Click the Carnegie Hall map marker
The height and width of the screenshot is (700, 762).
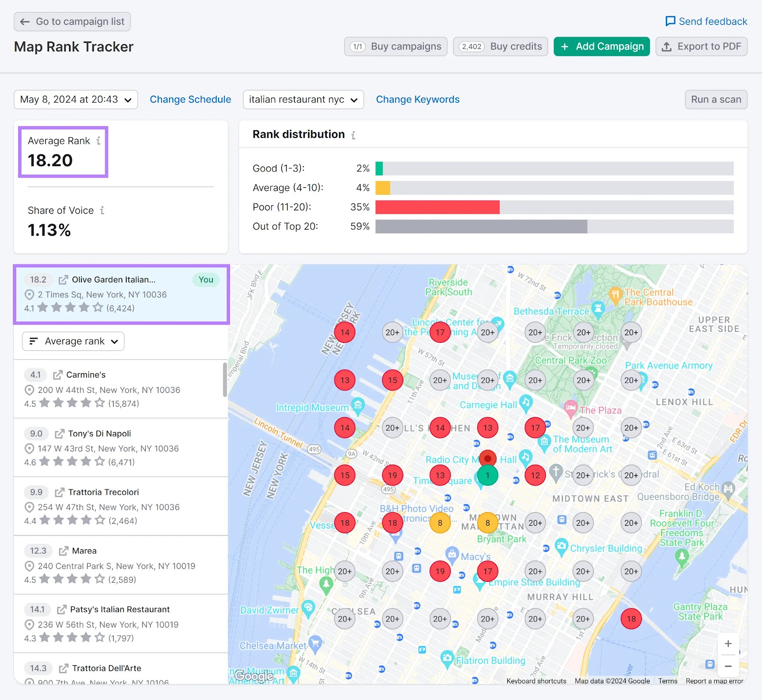525,403
